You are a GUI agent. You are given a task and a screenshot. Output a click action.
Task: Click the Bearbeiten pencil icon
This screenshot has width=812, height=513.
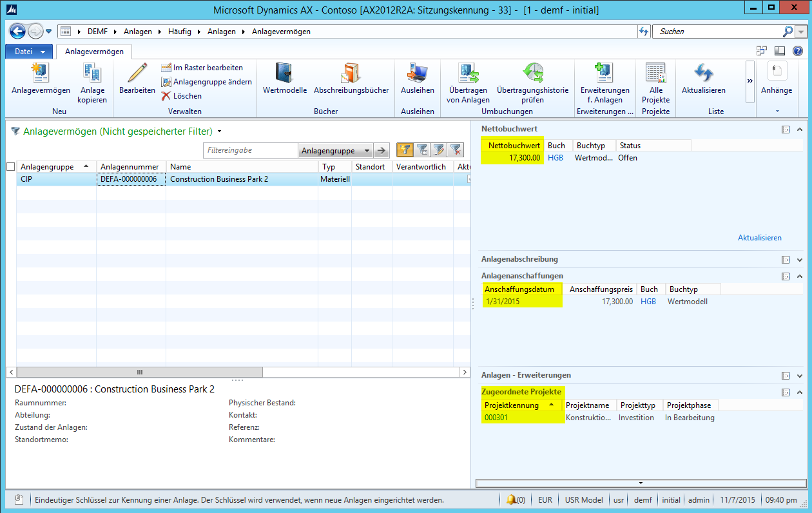(137, 73)
